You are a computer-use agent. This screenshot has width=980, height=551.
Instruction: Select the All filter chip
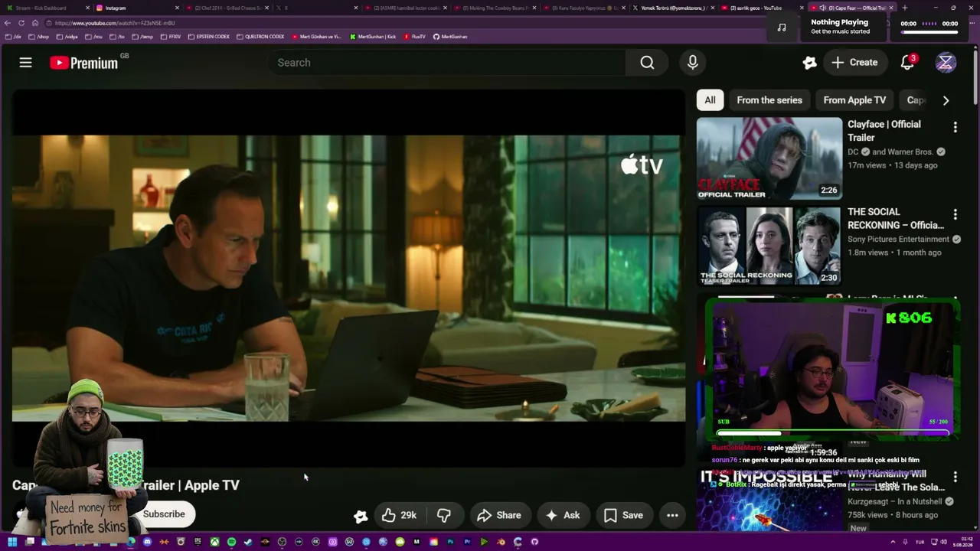(x=710, y=100)
